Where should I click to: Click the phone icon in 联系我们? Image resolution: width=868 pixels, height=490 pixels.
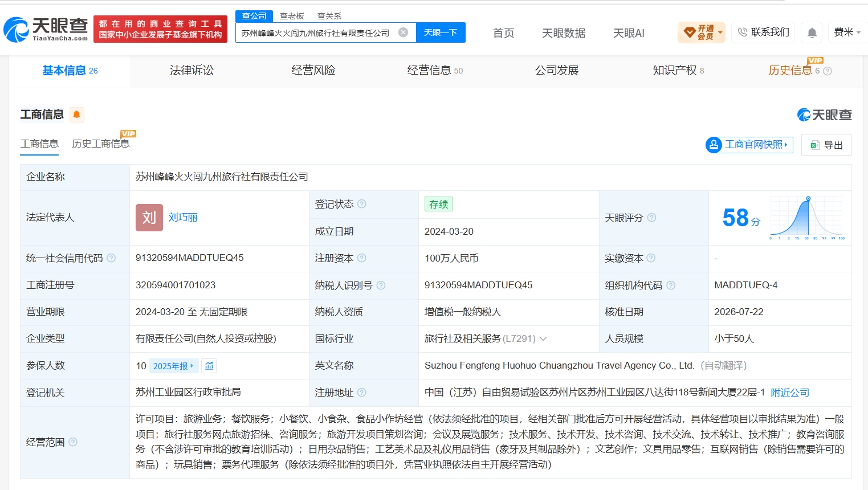point(742,32)
